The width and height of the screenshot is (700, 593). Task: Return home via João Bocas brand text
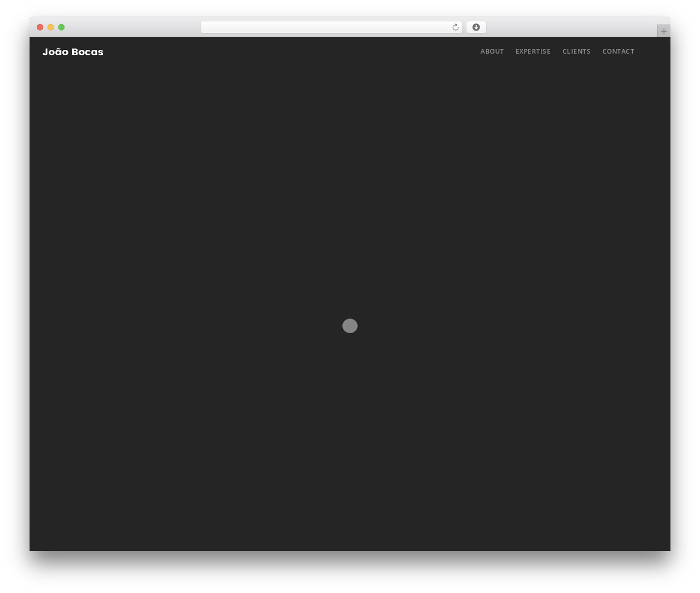coord(73,52)
